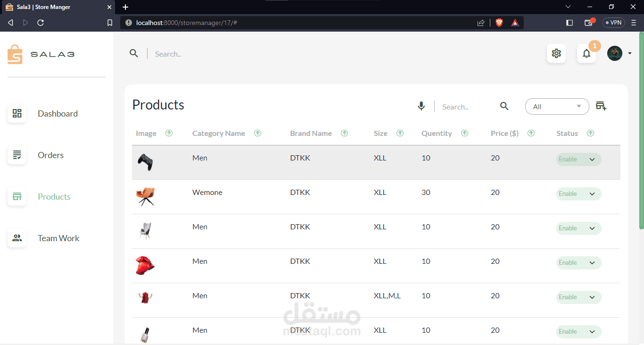Click the SALA3 logo
The height and width of the screenshot is (345, 644).
(x=41, y=54)
